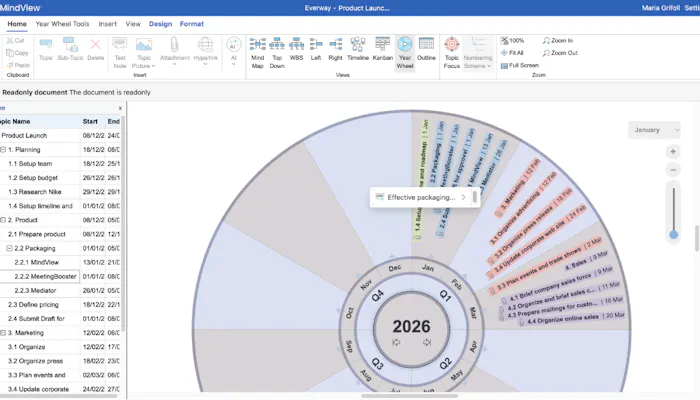Select the 2.3 Define pricing row
The height and width of the screenshot is (400, 700).
(60, 304)
